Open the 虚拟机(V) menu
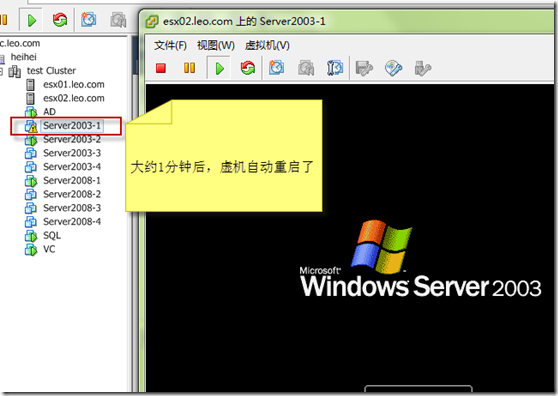 tap(267, 46)
